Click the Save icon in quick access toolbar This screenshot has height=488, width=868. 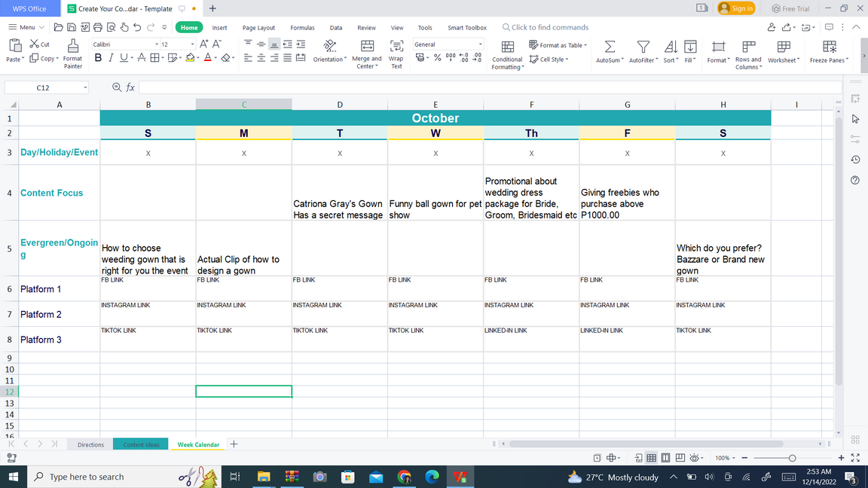click(72, 27)
